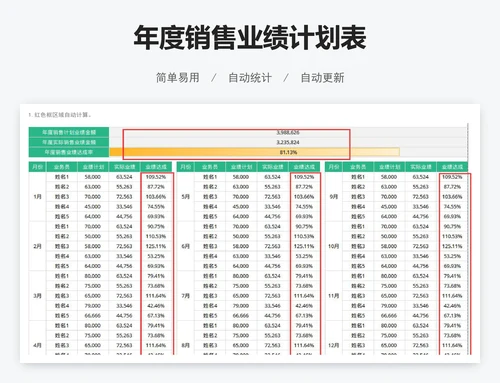The image size is (500, 383).
Task: Select 1月 姓名1 plan value 58,000
Action: [x=93, y=177]
